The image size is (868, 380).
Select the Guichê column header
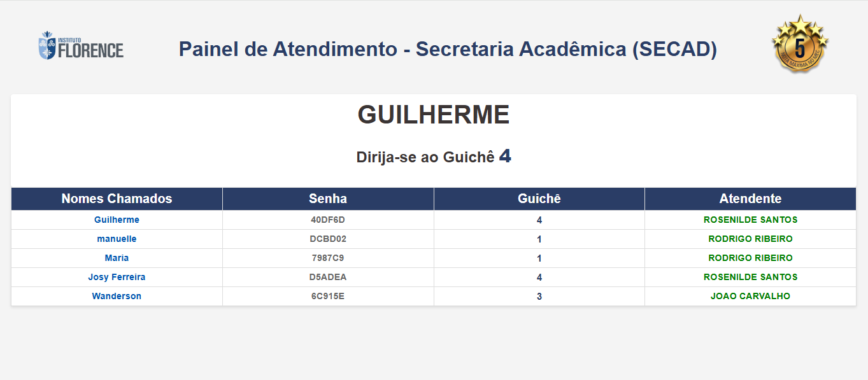point(539,199)
